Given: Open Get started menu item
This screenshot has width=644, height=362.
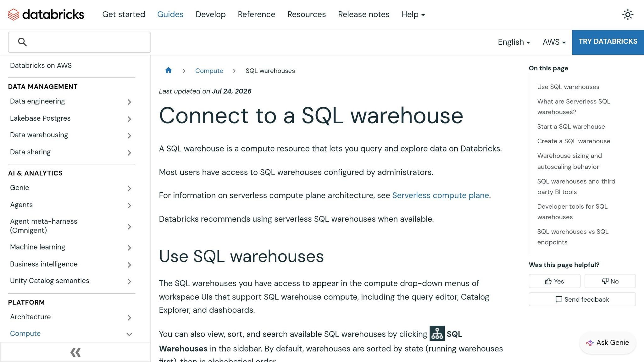Looking at the screenshot, I should pos(124,14).
